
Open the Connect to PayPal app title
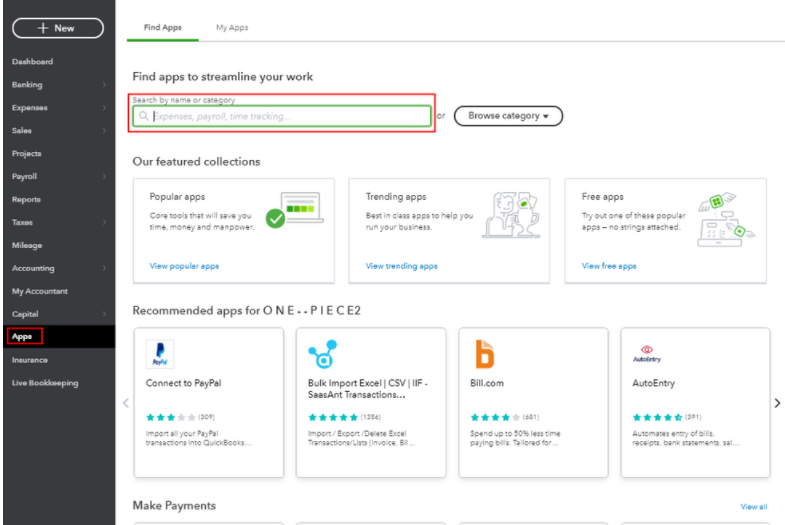pyautogui.click(x=183, y=383)
